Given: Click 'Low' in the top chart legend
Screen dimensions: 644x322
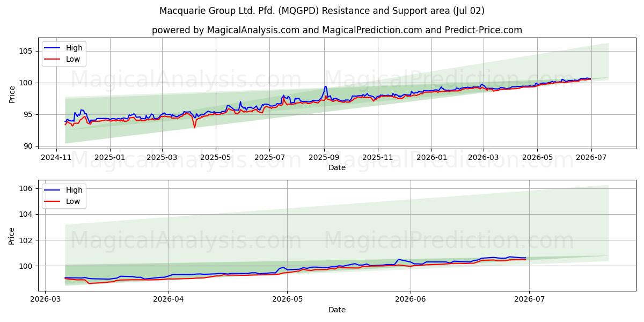Looking at the screenshot, I should tap(73, 59).
